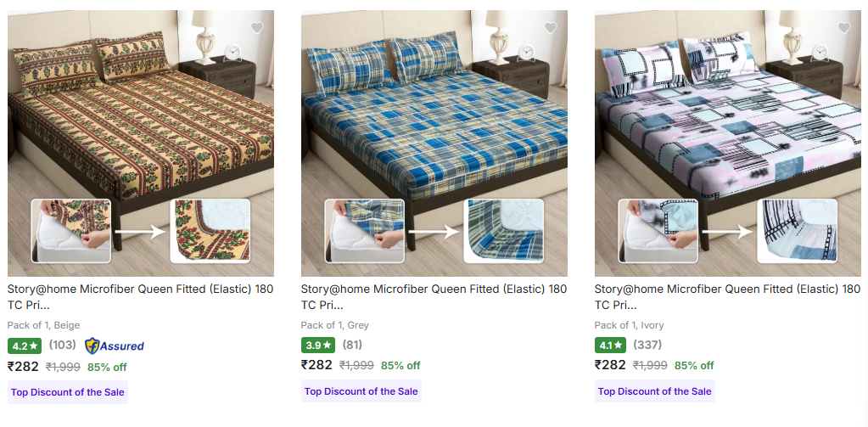
Task: Click the (103) ratings count
Action: 62,345
